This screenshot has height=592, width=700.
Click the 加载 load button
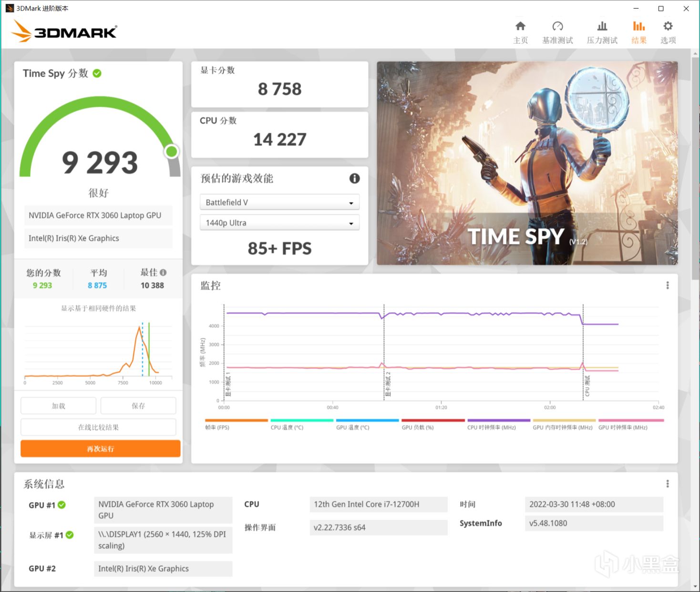tap(58, 406)
